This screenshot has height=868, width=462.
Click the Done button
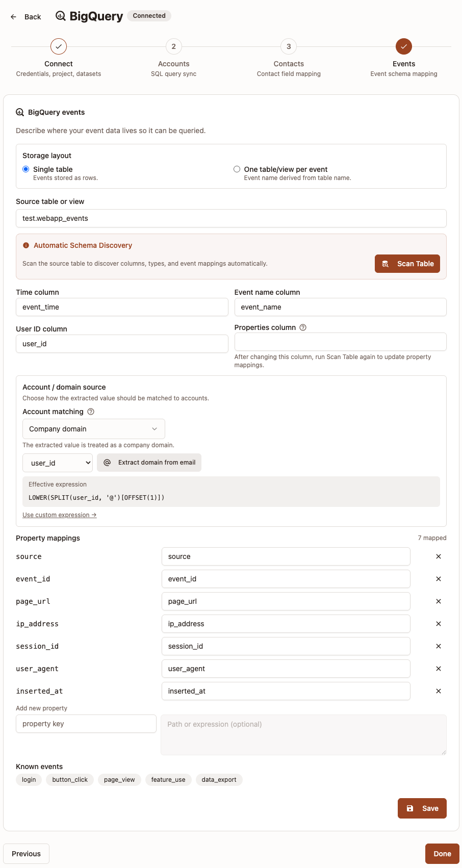pos(442,853)
